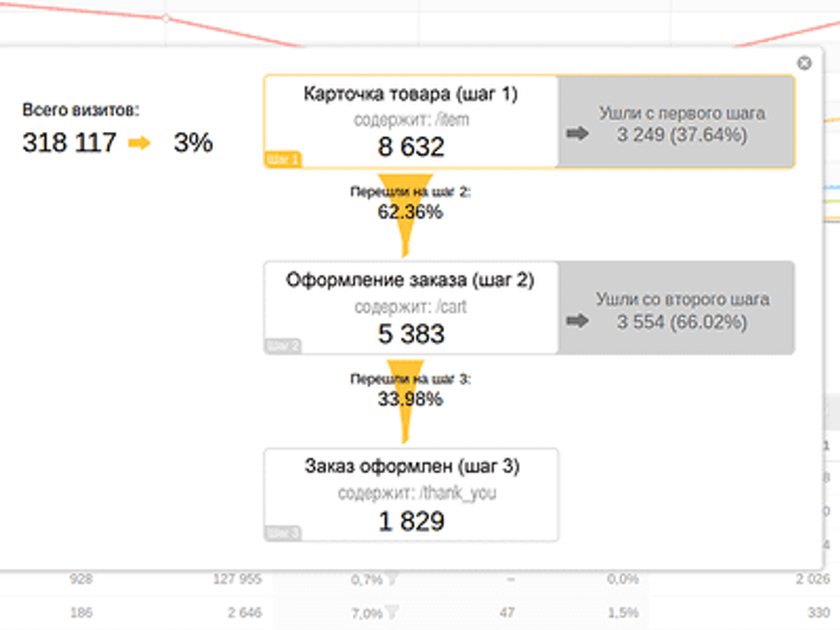Click the 127 955 table cell
840x630 pixels.
tap(237, 579)
